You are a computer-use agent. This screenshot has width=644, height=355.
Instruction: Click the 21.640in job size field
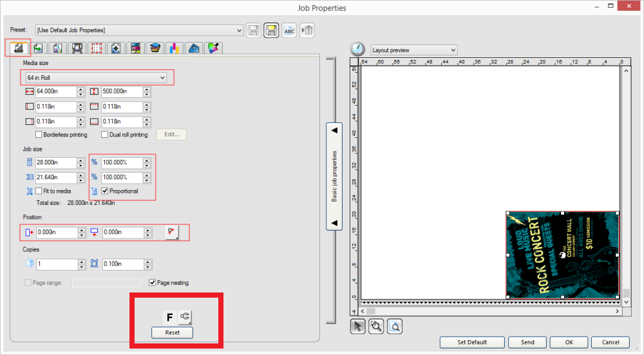pos(56,178)
